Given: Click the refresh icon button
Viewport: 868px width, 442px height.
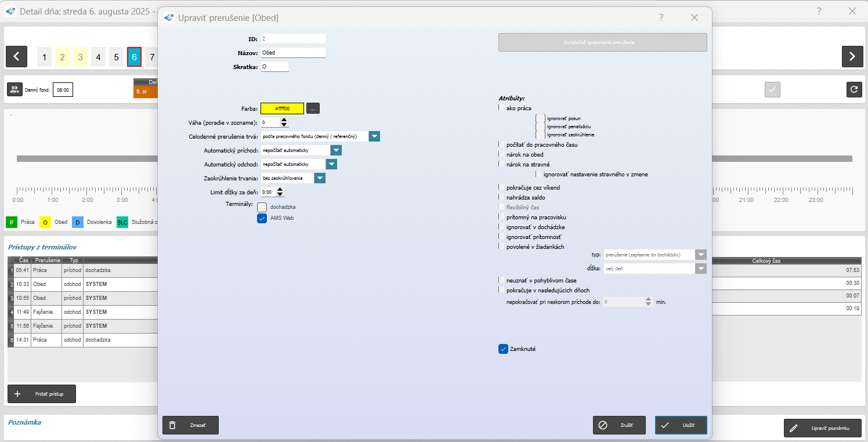Looking at the screenshot, I should click(x=853, y=89).
